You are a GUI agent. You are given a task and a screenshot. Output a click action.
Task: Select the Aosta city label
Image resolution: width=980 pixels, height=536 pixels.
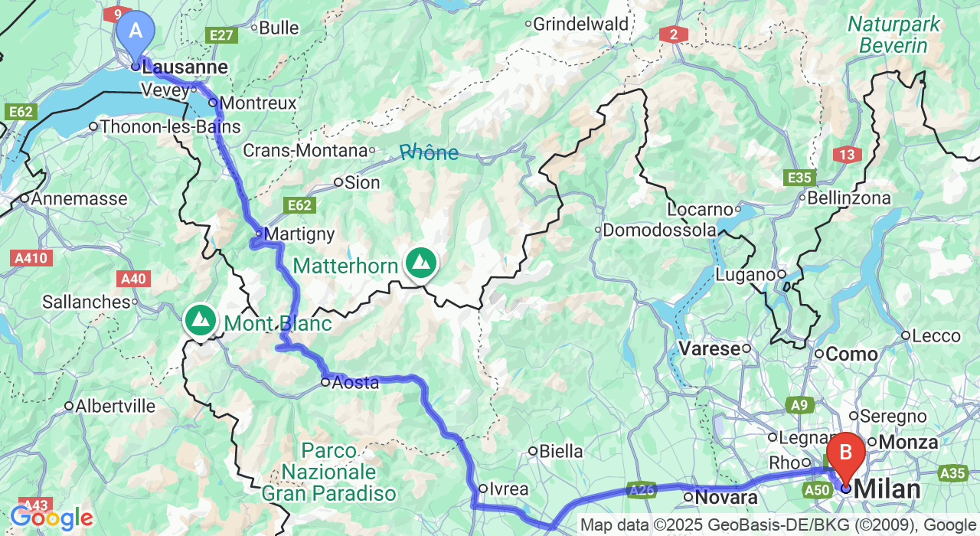click(355, 382)
